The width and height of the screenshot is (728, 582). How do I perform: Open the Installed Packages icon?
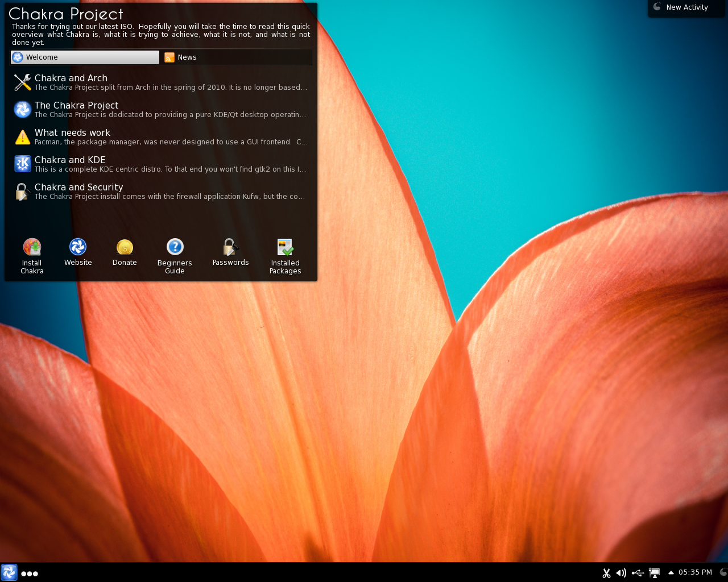pyautogui.click(x=285, y=247)
